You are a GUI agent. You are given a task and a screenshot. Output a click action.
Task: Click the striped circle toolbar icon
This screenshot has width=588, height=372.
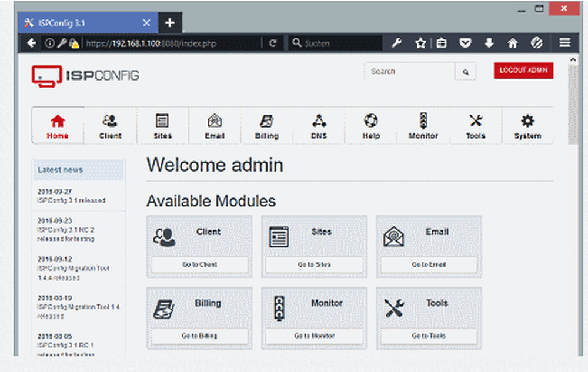click(537, 43)
